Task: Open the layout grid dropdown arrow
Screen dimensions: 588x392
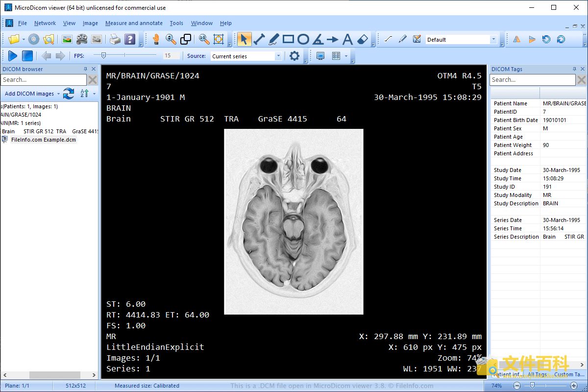Action: [346, 56]
